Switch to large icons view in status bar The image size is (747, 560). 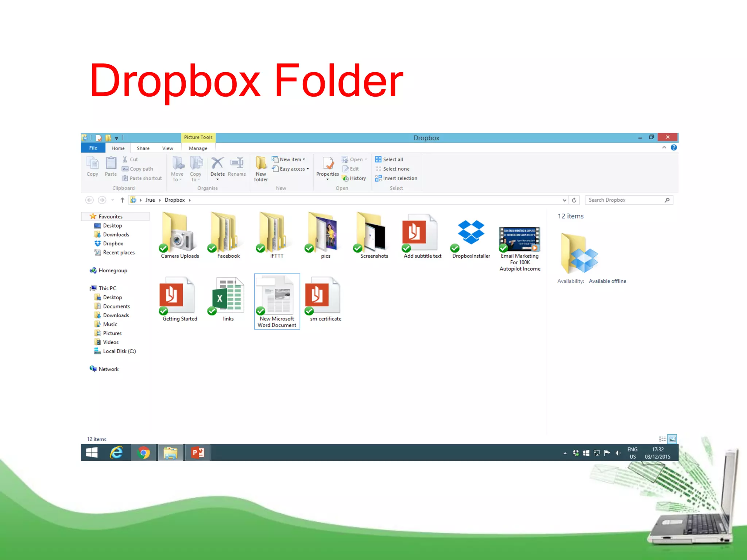(x=672, y=439)
